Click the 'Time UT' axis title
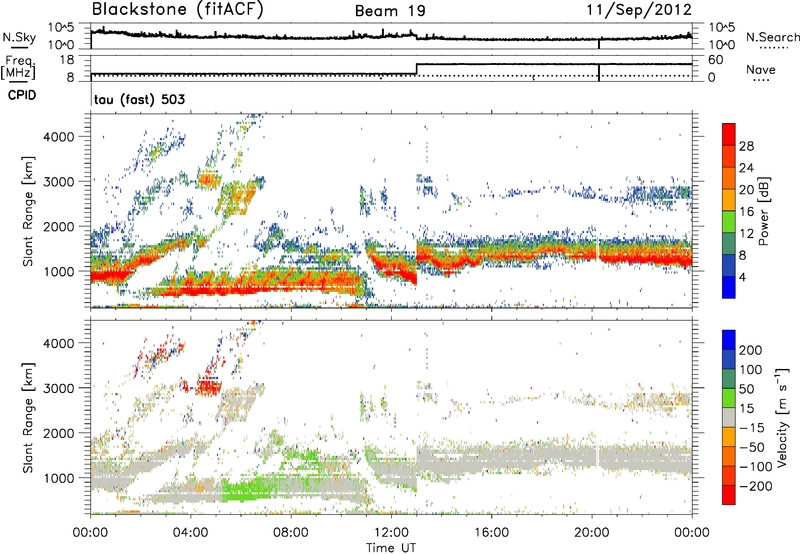The height and width of the screenshot is (554, 800). [x=391, y=548]
